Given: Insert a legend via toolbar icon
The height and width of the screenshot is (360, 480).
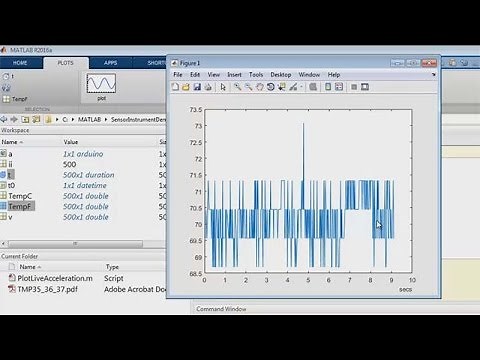Looking at the screenshot, I should [x=339, y=87].
